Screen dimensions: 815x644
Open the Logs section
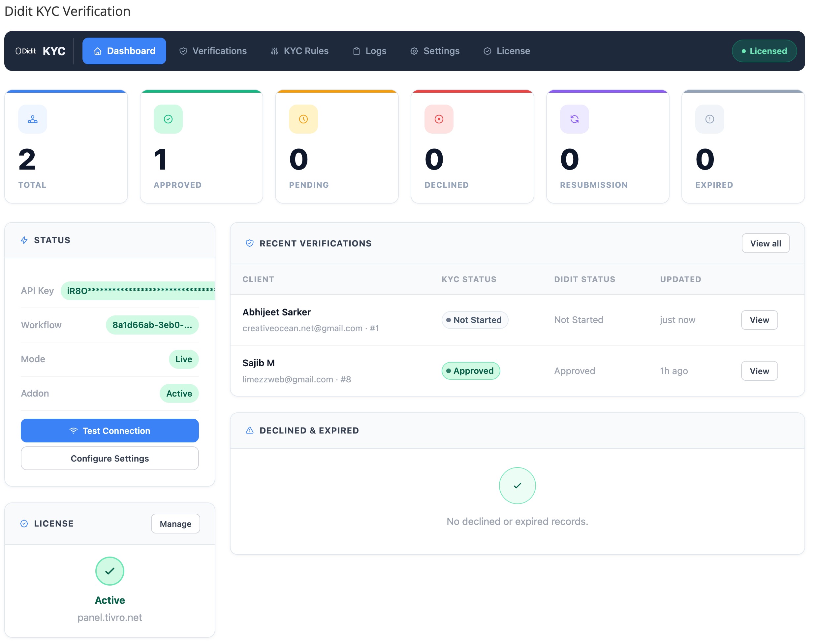coord(369,51)
